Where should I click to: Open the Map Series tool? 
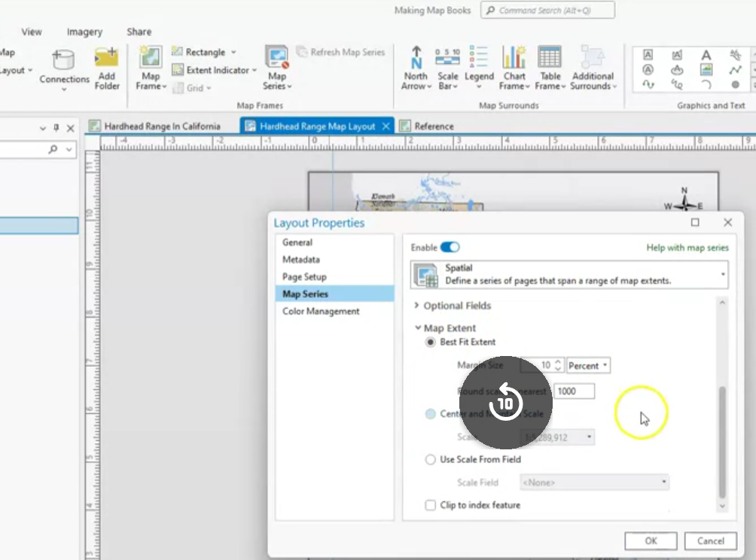(x=277, y=69)
